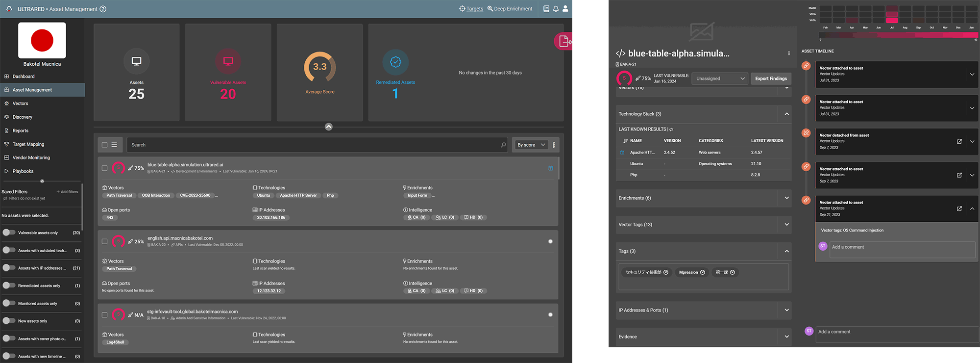This screenshot has width=980, height=363.
Task: Expand the Vector detached from asset event
Action: [x=972, y=141]
